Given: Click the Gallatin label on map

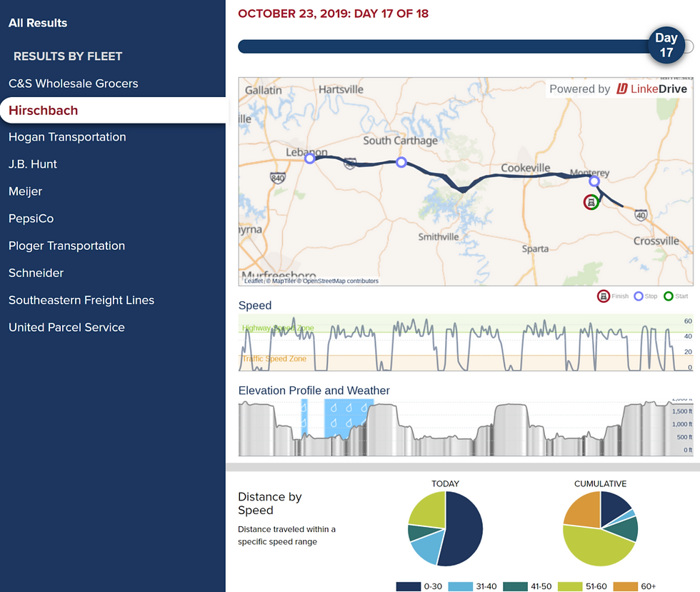Looking at the screenshot, I should 264,90.
